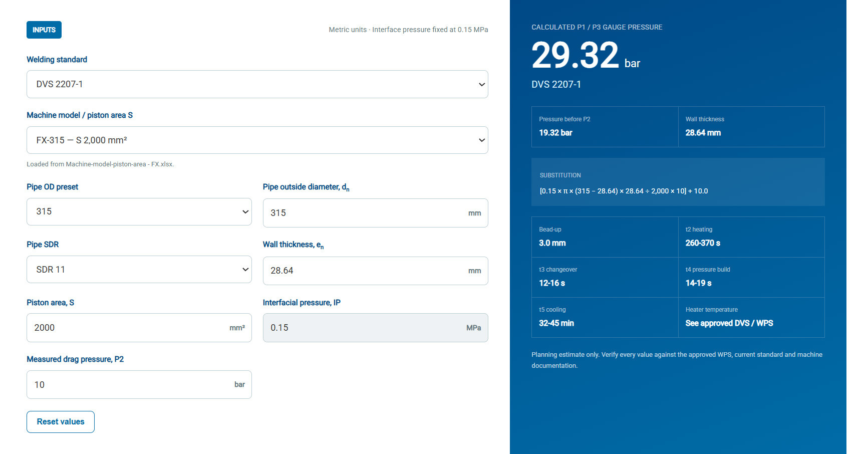Click the Pipe outside diameter input field
The image size is (868, 454).
(375, 213)
